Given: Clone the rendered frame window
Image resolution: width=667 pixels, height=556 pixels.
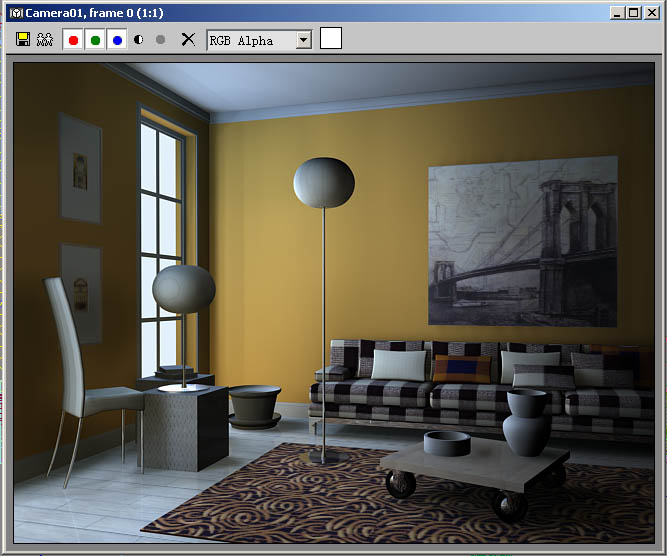Looking at the screenshot, I should point(45,40).
